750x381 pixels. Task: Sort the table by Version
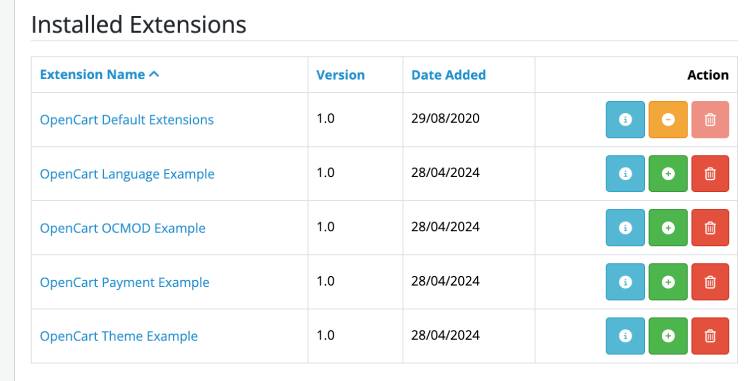click(340, 75)
